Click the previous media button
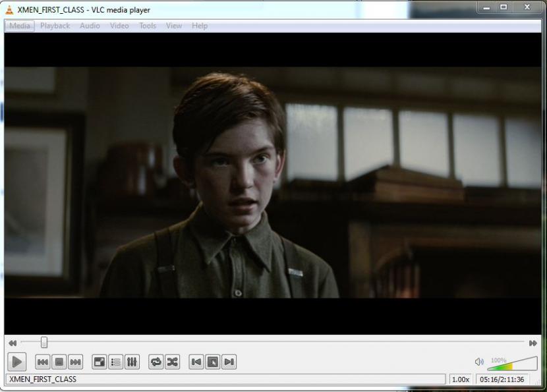Screen dimensions: 547x392 tap(42, 362)
